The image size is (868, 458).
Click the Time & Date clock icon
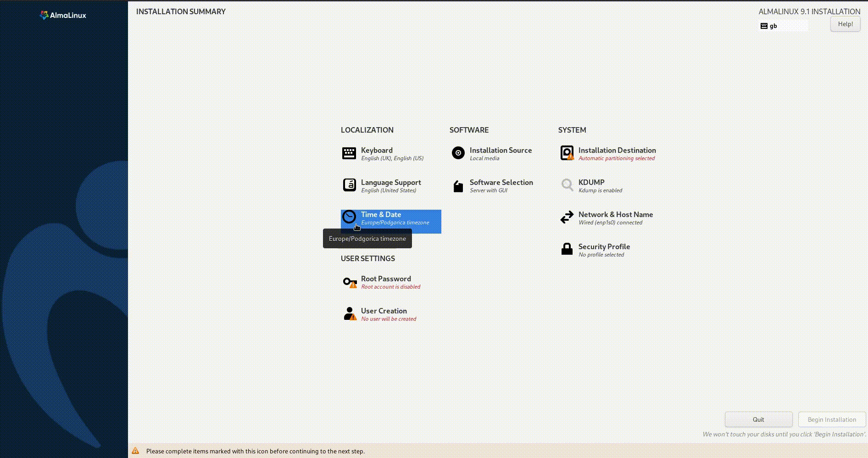pos(349,217)
